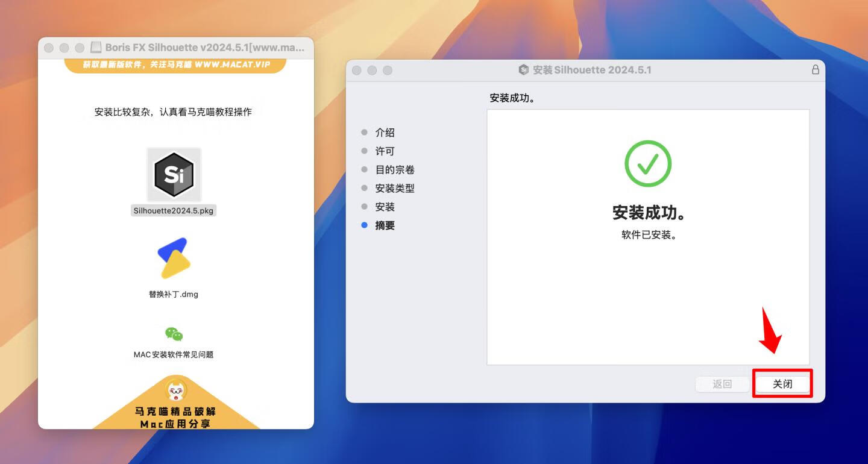The image size is (868, 464).
Task: Click the Silhouette icon in installer title
Action: click(524, 70)
